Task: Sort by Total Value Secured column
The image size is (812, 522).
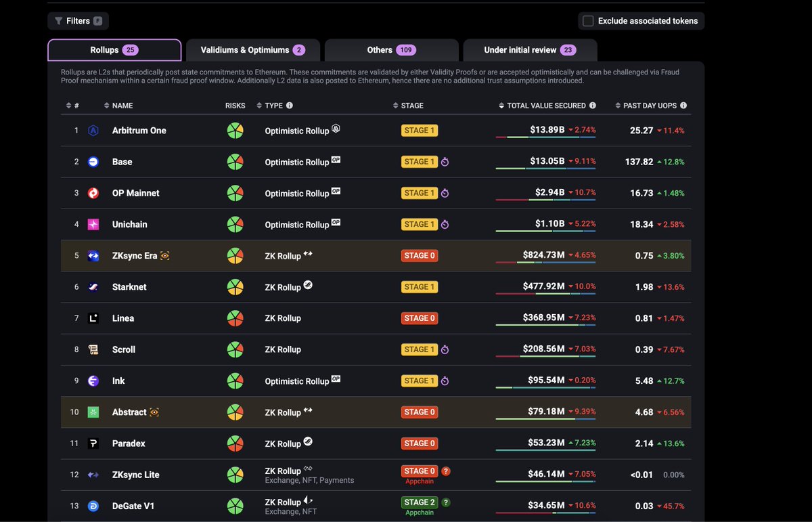Action: click(542, 106)
